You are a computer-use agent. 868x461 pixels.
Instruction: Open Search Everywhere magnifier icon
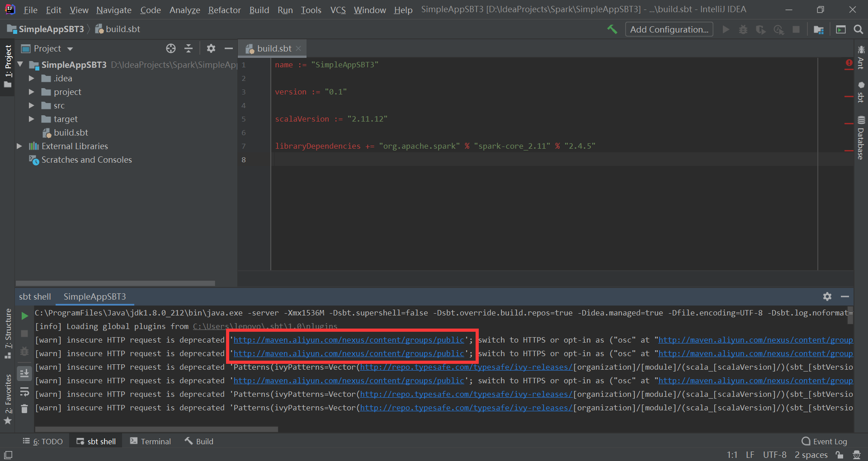(x=858, y=29)
